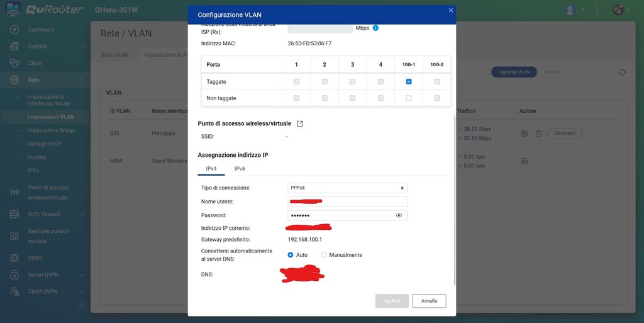Close the Configurazione VLAN dialog
This screenshot has width=644, height=323.
tap(451, 10)
